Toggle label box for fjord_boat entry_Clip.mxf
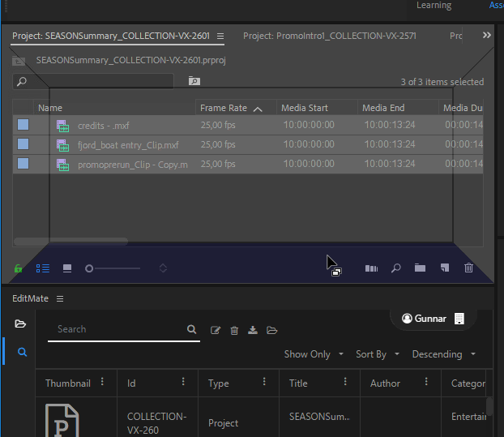The width and height of the screenshot is (504, 437). point(23,144)
